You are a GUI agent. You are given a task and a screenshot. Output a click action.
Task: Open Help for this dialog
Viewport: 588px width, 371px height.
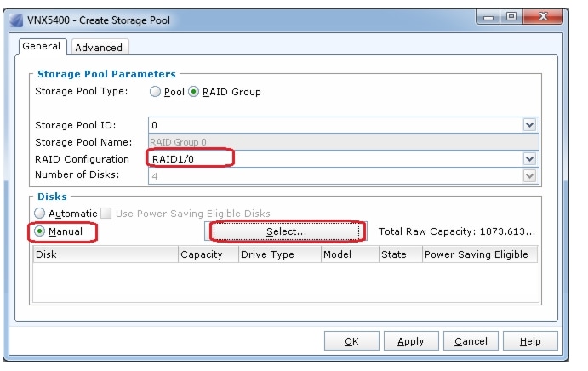pos(529,341)
